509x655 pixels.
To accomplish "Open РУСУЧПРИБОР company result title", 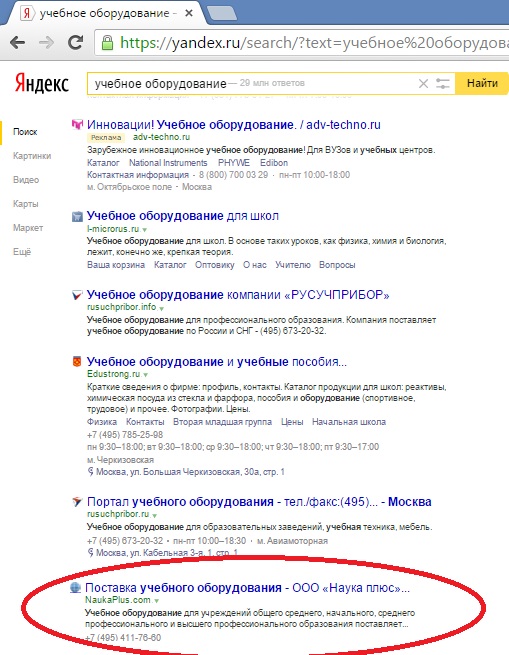I will [238, 295].
